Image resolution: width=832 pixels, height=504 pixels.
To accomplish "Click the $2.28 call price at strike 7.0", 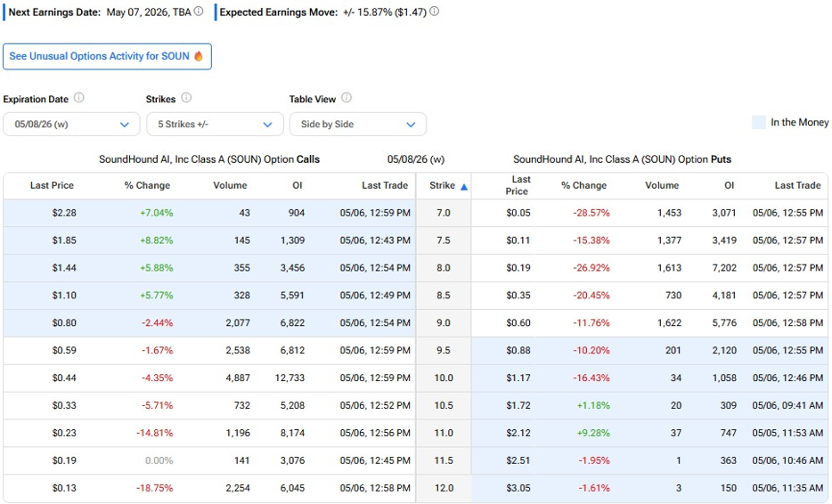I will point(64,213).
